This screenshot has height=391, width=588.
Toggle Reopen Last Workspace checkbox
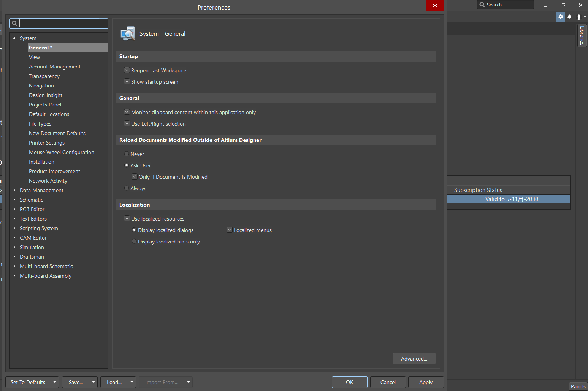(127, 70)
